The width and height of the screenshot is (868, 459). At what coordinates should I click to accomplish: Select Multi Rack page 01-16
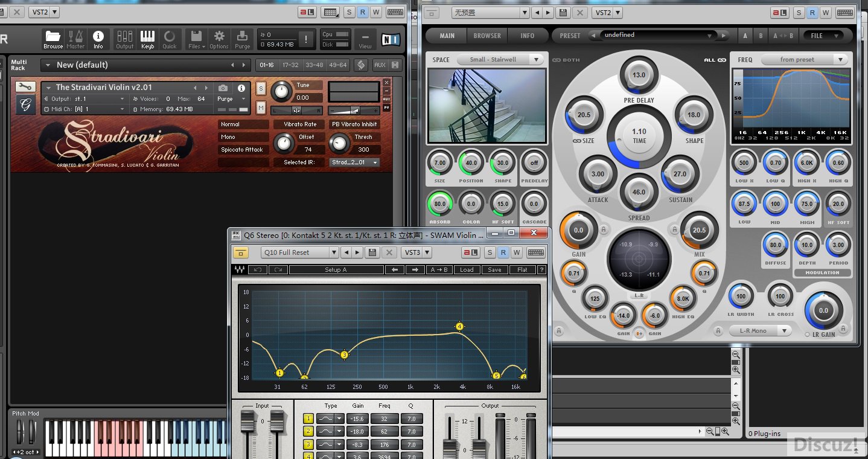(x=266, y=65)
